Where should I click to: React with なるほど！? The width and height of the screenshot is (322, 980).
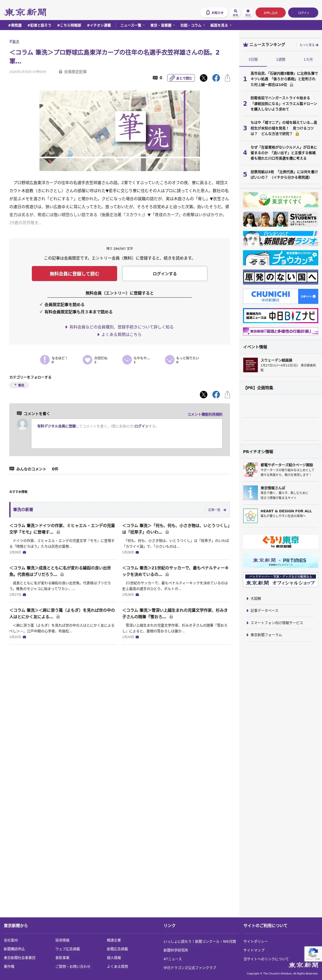[x=54, y=359]
